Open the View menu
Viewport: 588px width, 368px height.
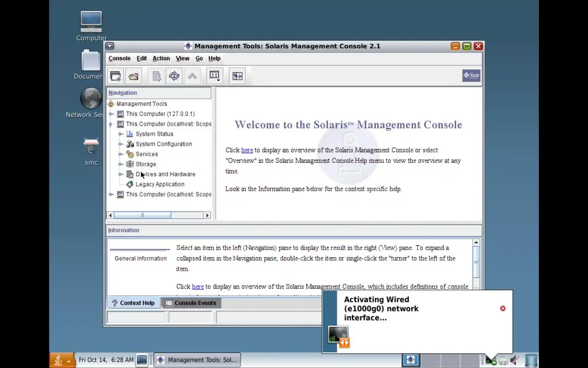pos(183,58)
